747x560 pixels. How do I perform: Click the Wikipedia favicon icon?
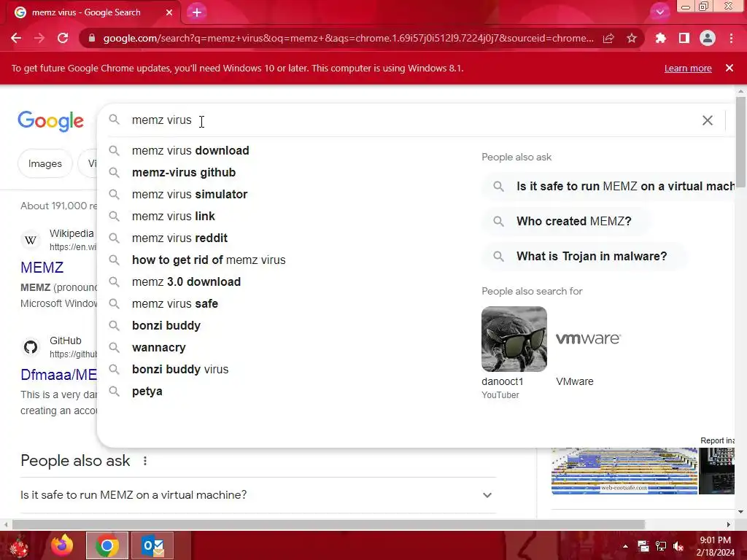click(x=31, y=240)
